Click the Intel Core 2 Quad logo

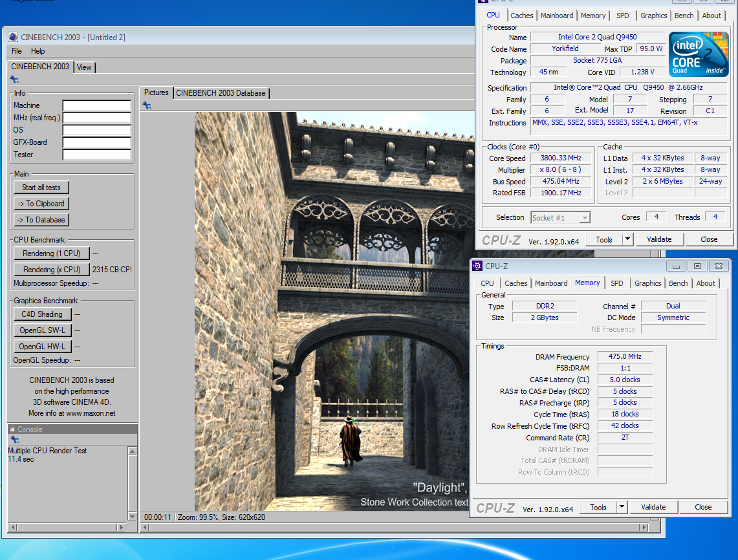pyautogui.click(x=699, y=54)
